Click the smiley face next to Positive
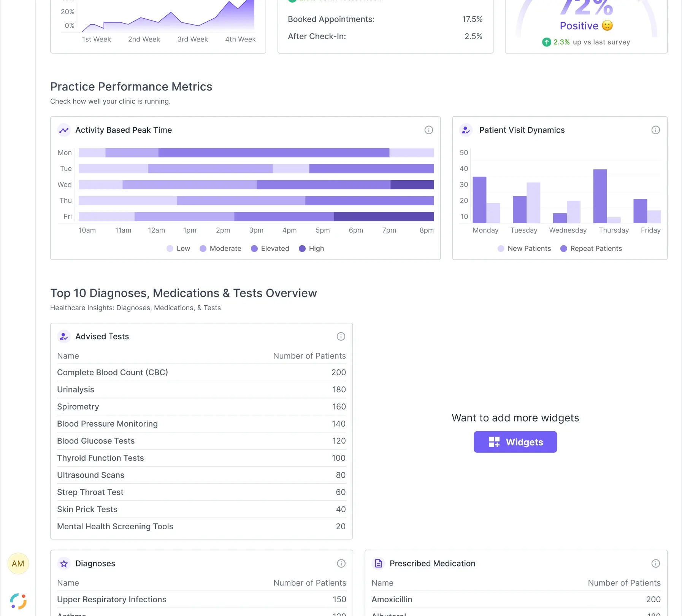Screen dimensions: 682x616 (x=607, y=25)
